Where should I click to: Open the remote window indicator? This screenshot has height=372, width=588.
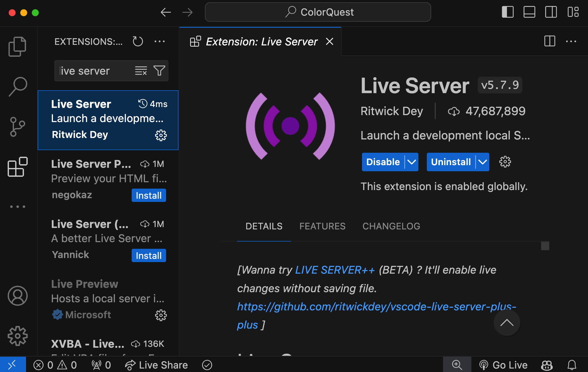coord(13,365)
